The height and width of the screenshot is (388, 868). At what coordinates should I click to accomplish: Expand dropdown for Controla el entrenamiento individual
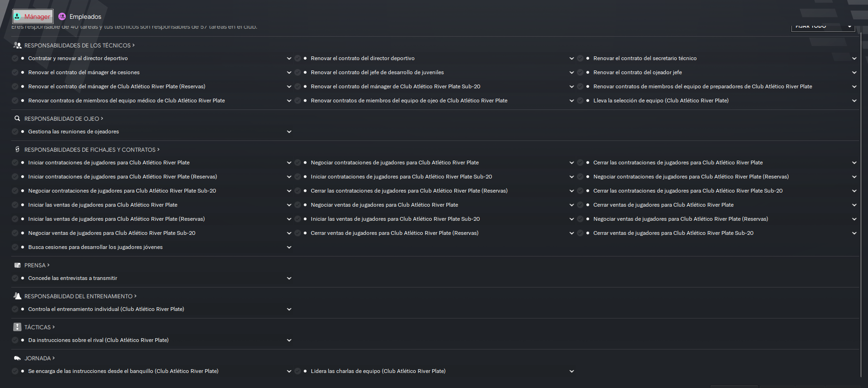[289, 309]
